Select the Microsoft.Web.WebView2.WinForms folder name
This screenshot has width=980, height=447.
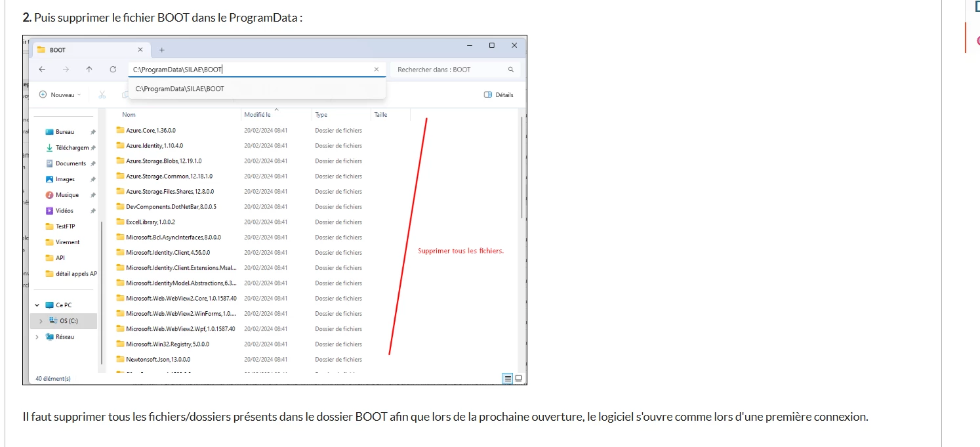pos(181,314)
